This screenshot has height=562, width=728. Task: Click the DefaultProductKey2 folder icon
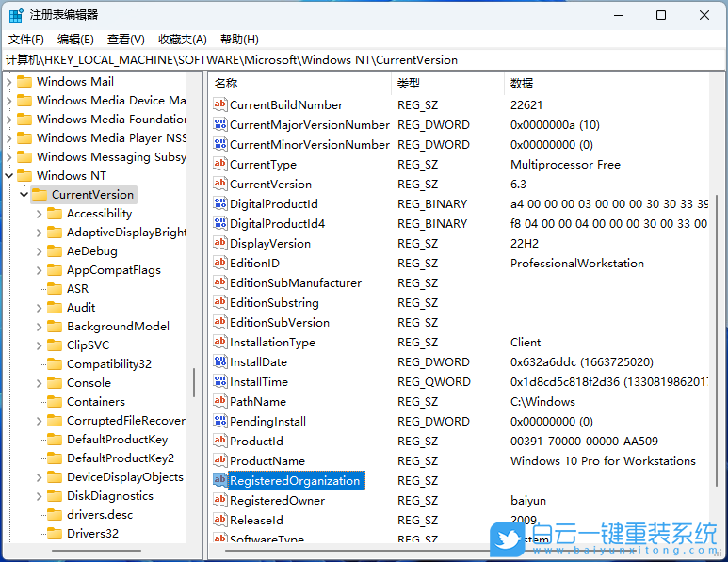click(55, 458)
